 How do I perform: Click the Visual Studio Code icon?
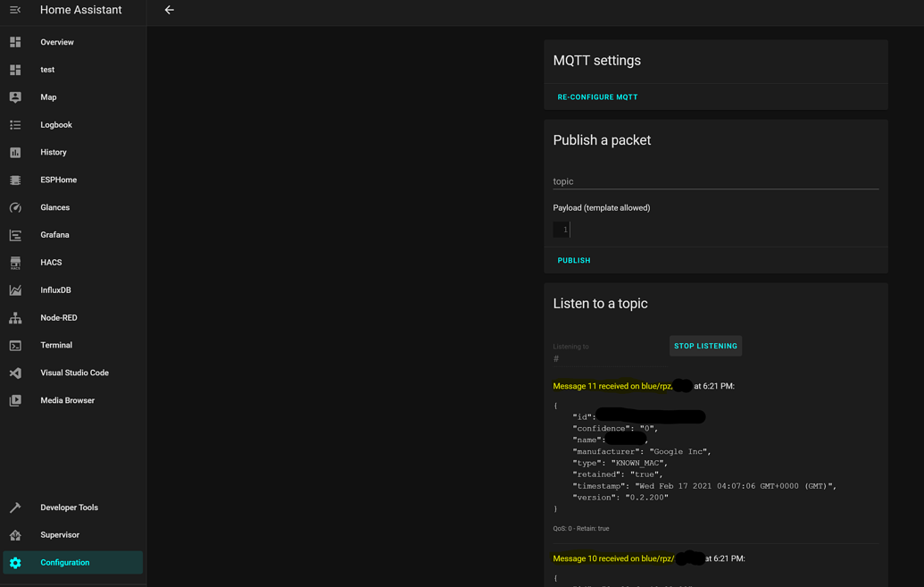[x=15, y=373]
